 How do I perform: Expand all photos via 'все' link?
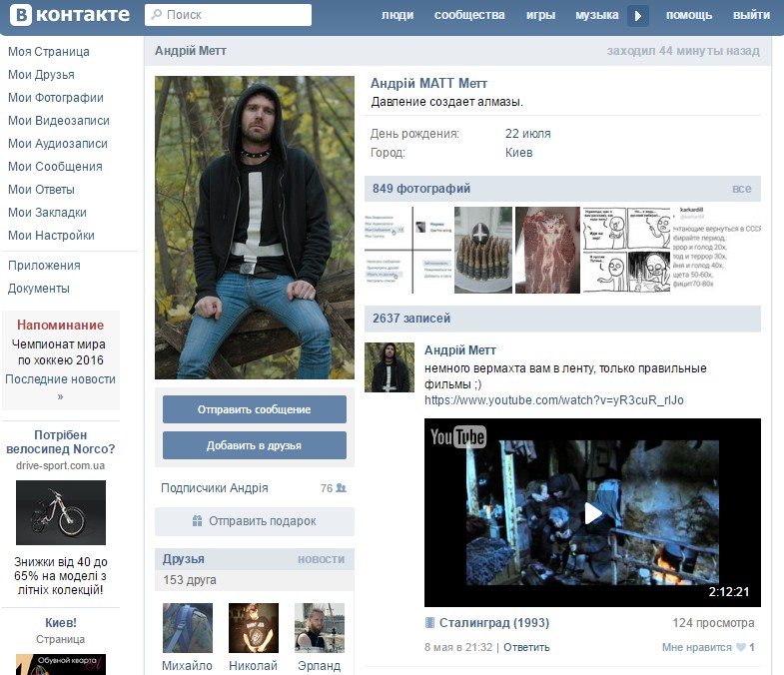(x=741, y=189)
